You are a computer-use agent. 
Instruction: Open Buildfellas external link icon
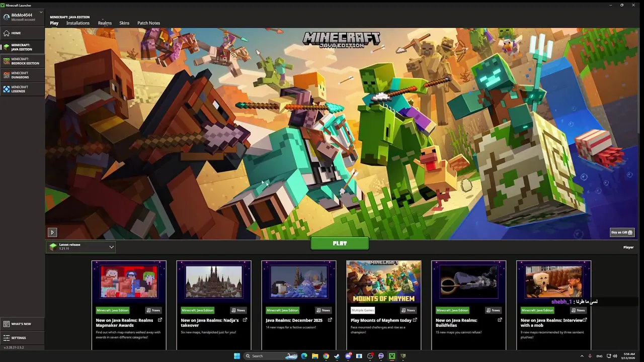tap(500, 320)
